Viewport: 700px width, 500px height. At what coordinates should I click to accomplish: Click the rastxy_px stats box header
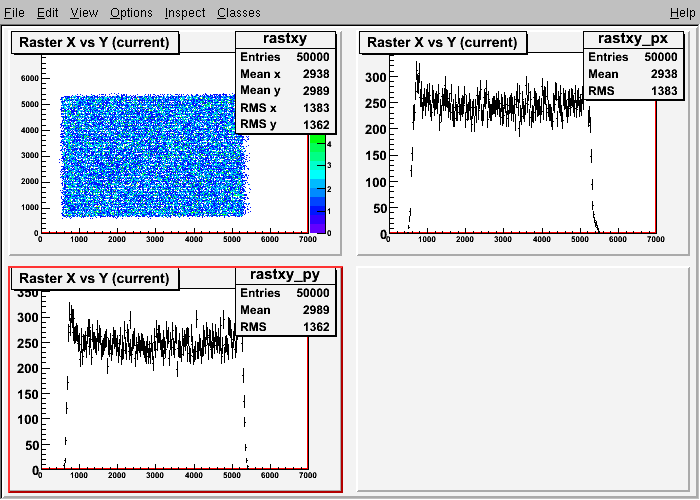click(x=633, y=39)
